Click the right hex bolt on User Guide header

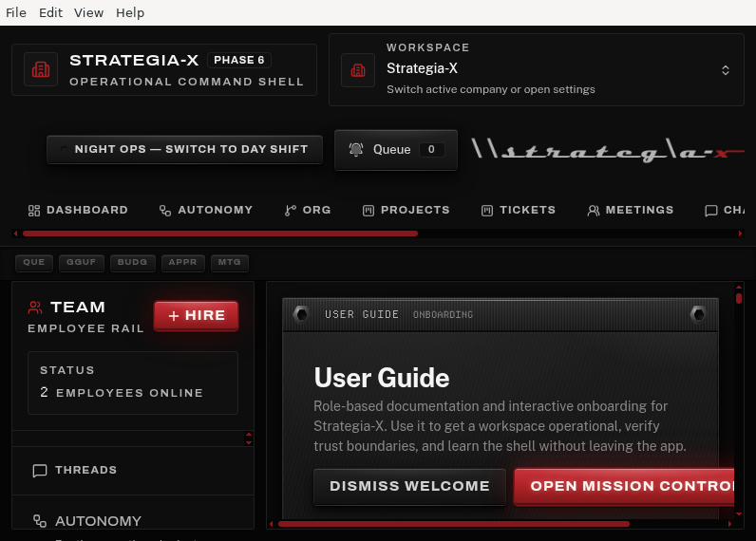tap(698, 314)
